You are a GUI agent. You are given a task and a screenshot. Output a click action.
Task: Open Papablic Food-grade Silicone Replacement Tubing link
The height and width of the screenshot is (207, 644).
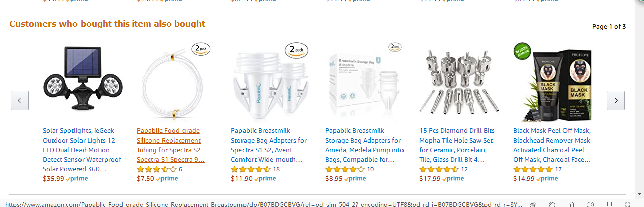pos(171,145)
